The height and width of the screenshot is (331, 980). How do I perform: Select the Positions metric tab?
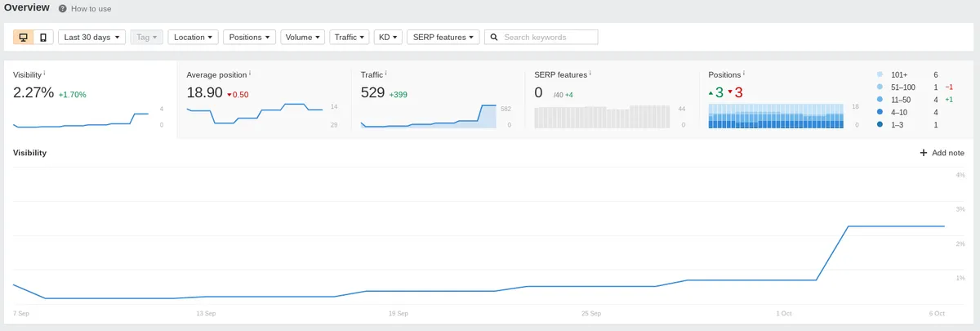(836, 99)
